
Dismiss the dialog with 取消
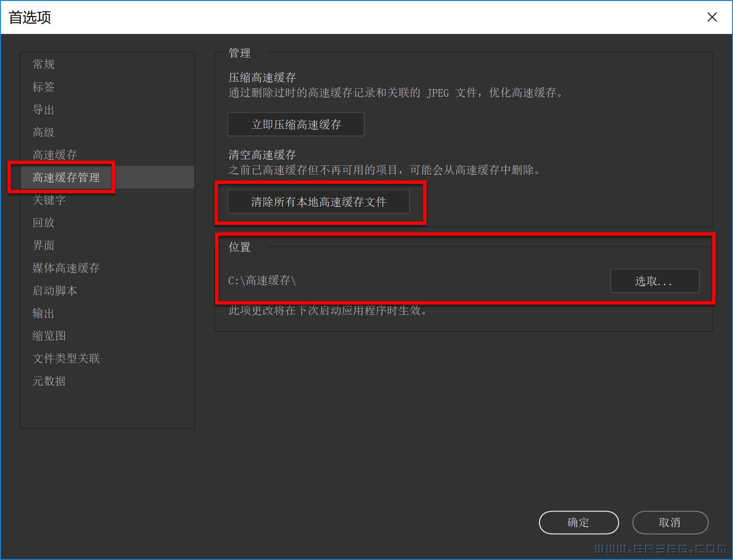pyautogui.click(x=670, y=523)
